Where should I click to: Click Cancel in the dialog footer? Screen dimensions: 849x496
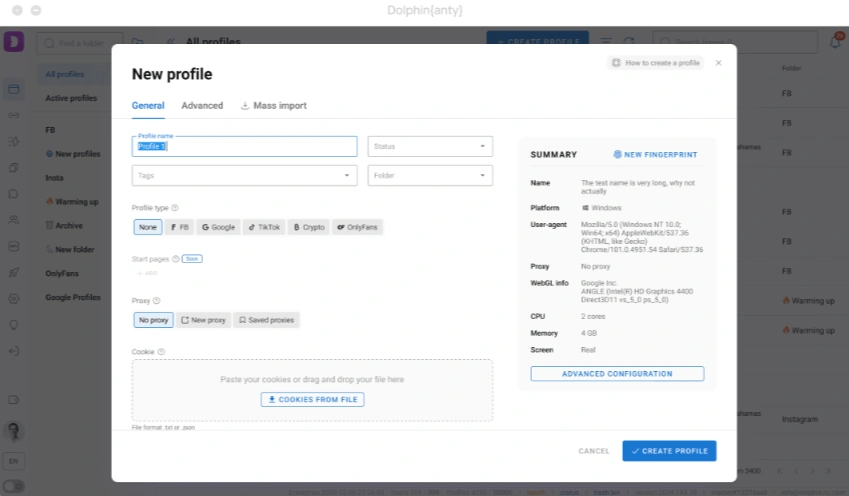click(x=593, y=451)
